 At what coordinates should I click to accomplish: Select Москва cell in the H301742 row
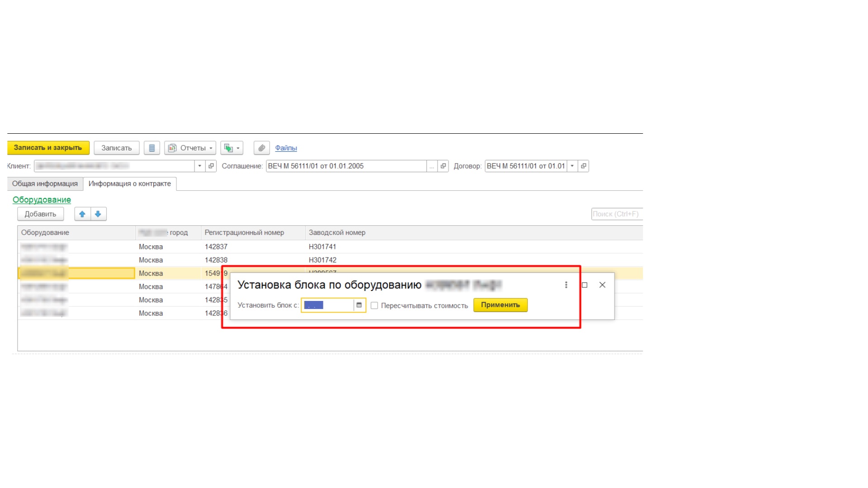pos(168,260)
